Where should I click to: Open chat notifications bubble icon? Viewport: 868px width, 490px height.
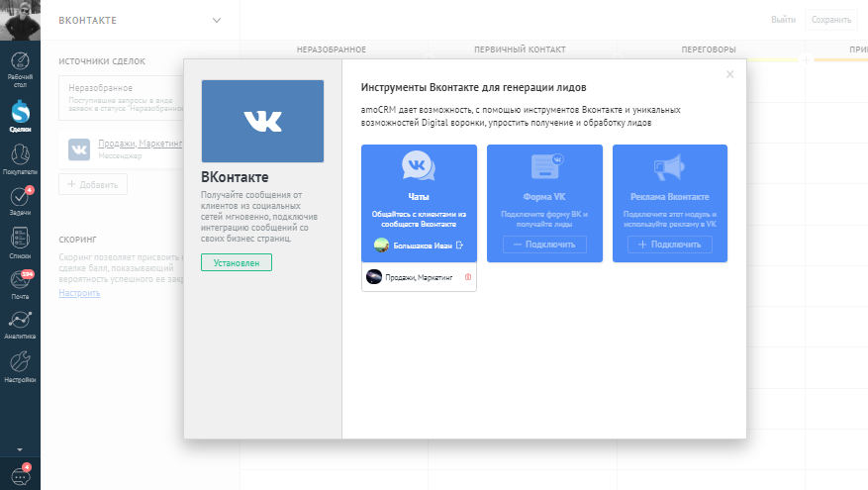click(20, 475)
